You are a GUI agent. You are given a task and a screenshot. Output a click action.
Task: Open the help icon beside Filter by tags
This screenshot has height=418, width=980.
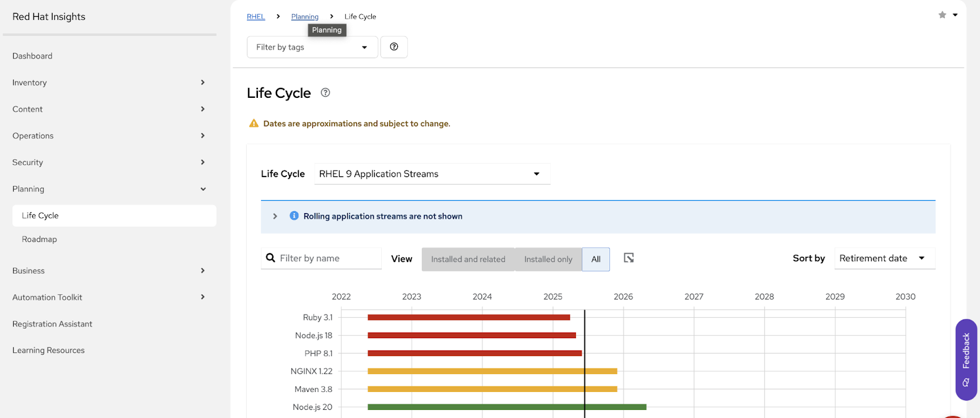tap(393, 47)
